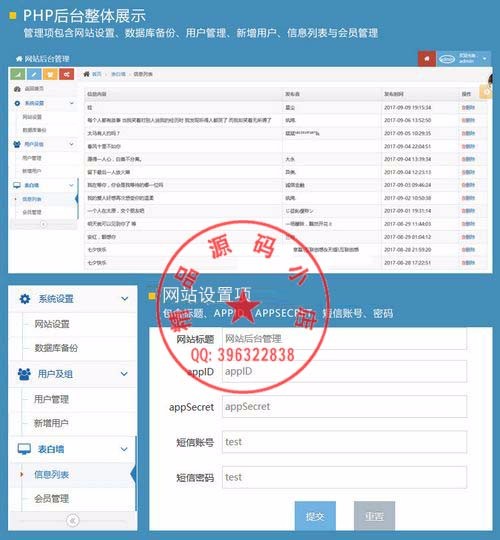Collapse 用户及组 chevron in the enlarged sidebar

point(124,374)
